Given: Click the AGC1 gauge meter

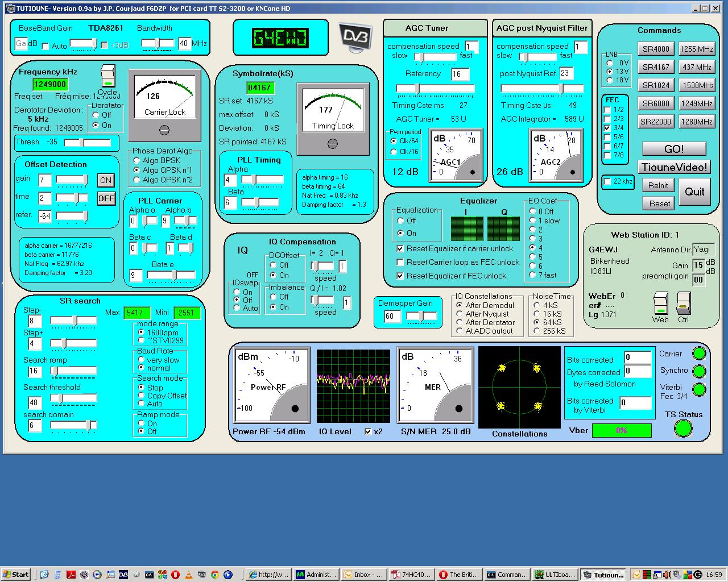Looking at the screenshot, I should click(x=456, y=155).
